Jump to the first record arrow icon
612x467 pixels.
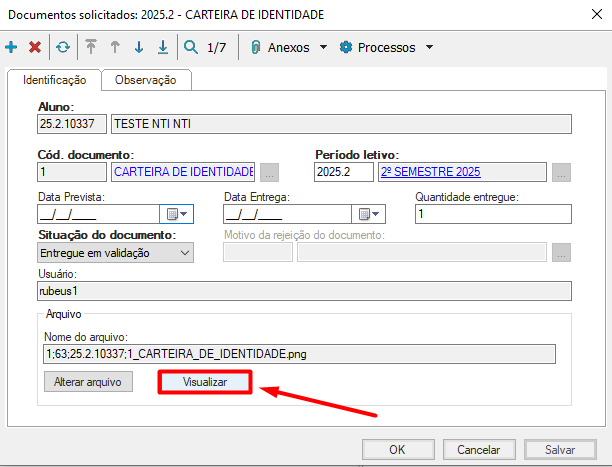point(91,47)
